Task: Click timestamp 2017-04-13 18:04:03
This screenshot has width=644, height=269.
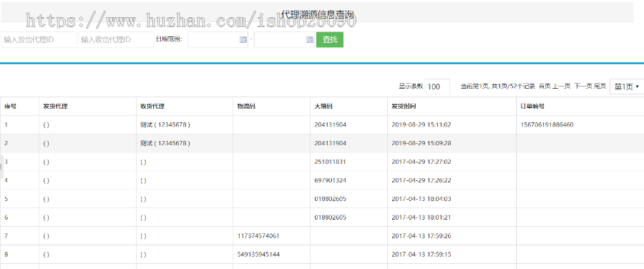Action: [421, 199]
